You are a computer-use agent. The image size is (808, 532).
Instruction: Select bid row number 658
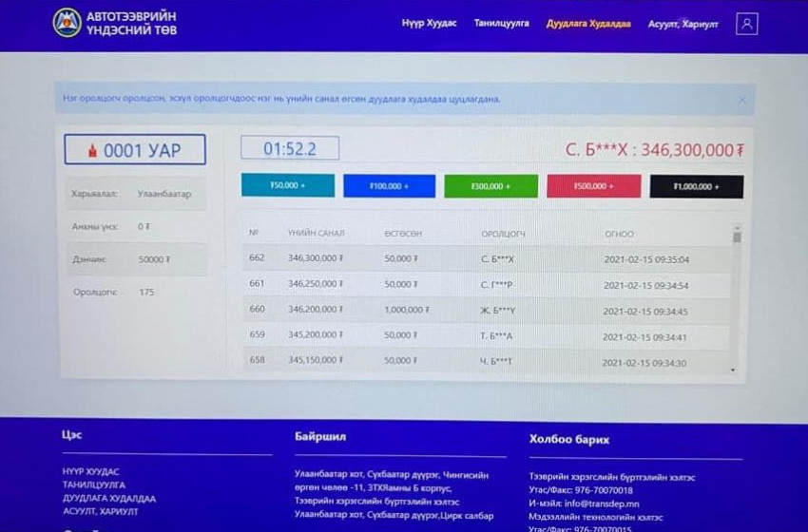pos(487,360)
